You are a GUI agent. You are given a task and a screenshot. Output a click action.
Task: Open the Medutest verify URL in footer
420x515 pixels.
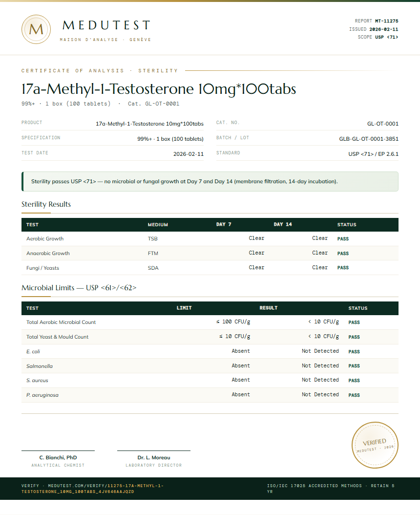[92, 489]
